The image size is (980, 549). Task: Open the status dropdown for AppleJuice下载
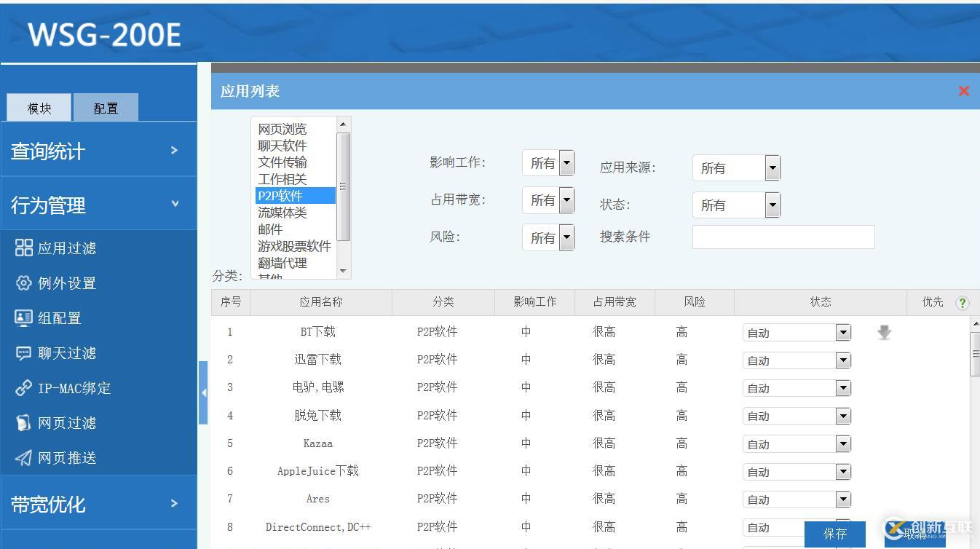click(797, 472)
